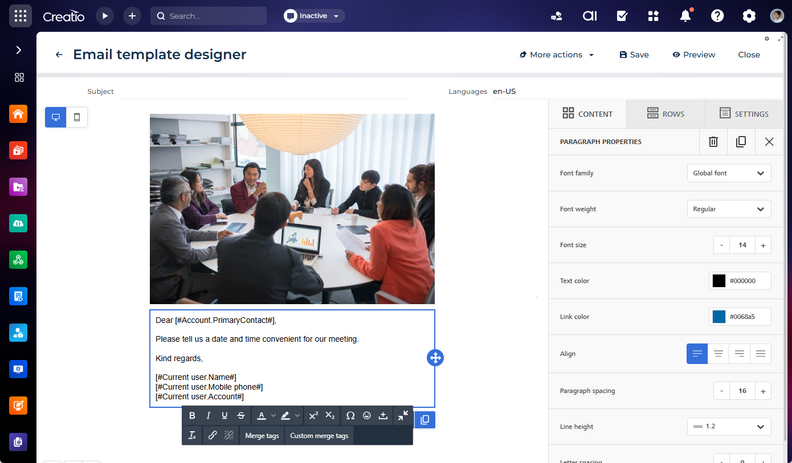The height and width of the screenshot is (463, 792).
Task: Open the text color dropdown arrow
Action: pos(273,416)
